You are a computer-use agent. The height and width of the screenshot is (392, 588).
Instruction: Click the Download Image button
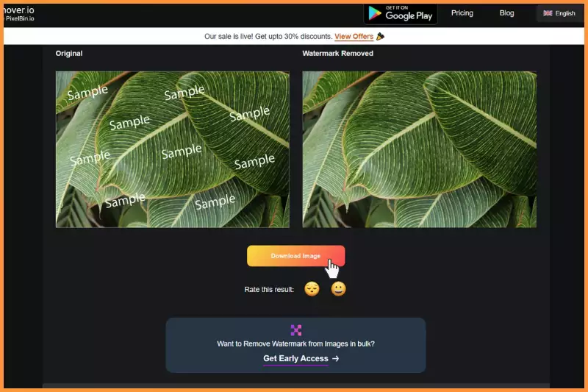pyautogui.click(x=295, y=256)
